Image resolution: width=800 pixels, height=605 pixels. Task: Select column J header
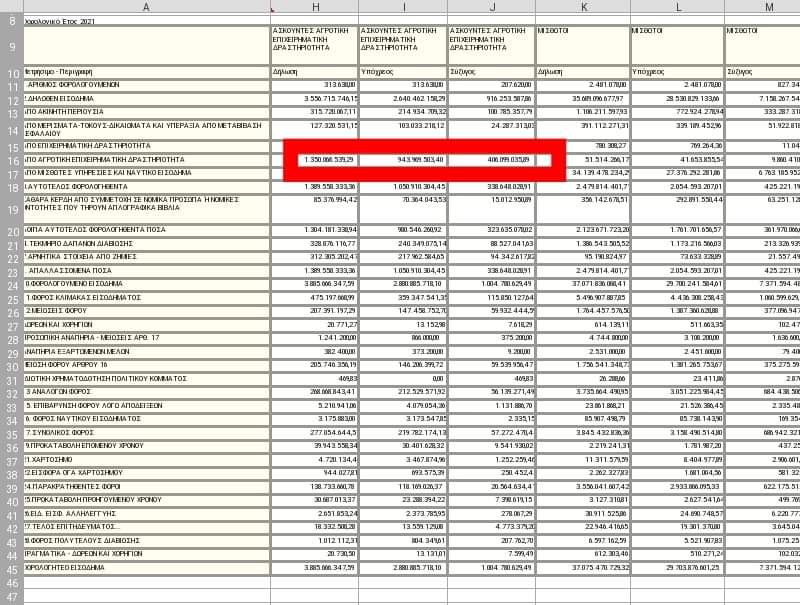[492, 7]
